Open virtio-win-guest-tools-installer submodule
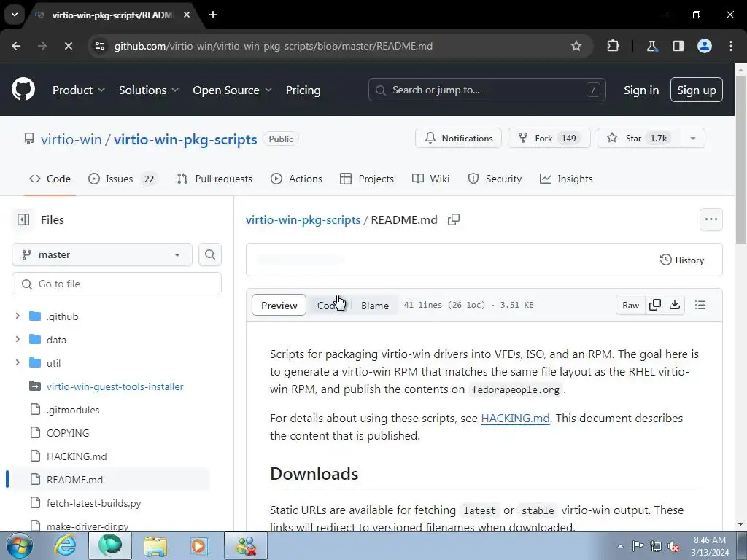 pyautogui.click(x=115, y=386)
